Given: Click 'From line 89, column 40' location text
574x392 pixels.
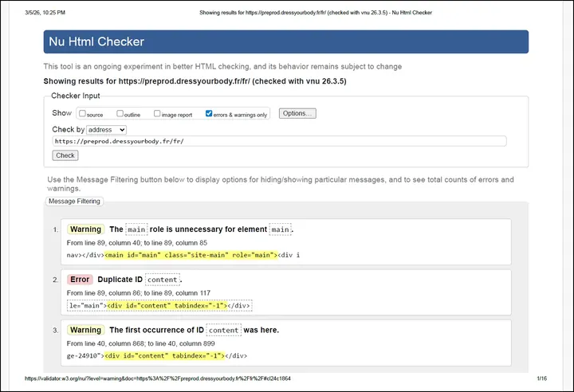Looking at the screenshot, I should [x=137, y=243].
